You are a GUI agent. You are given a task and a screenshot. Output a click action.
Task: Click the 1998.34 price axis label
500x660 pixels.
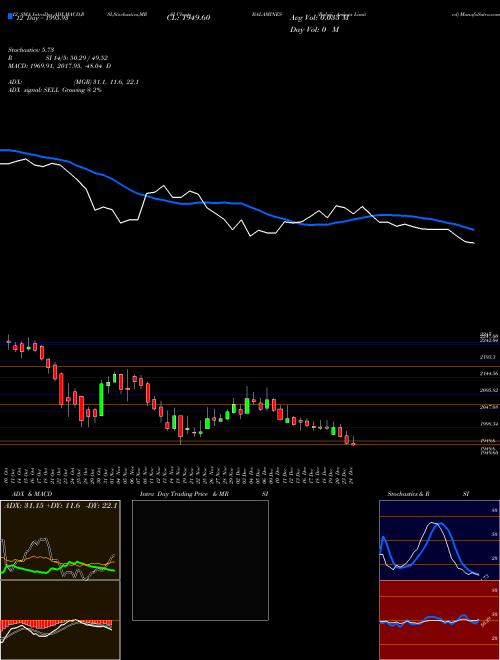(488, 424)
